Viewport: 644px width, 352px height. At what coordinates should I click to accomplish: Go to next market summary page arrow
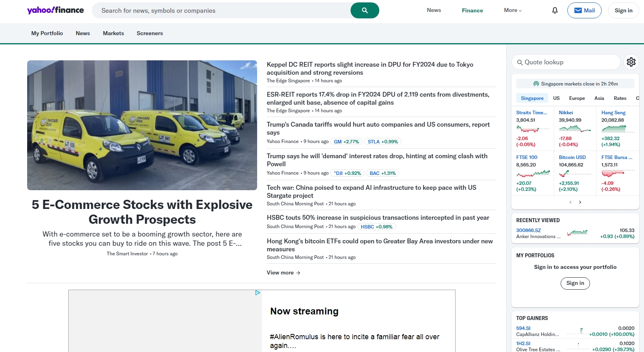(x=580, y=202)
